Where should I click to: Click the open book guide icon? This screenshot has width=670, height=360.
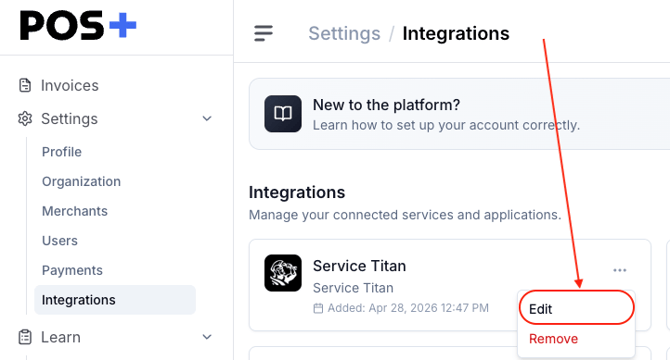point(283,114)
